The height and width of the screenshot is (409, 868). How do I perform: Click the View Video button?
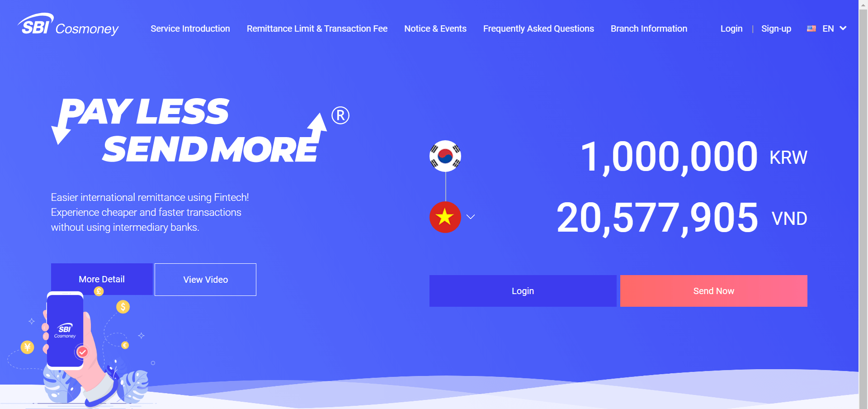pyautogui.click(x=205, y=279)
